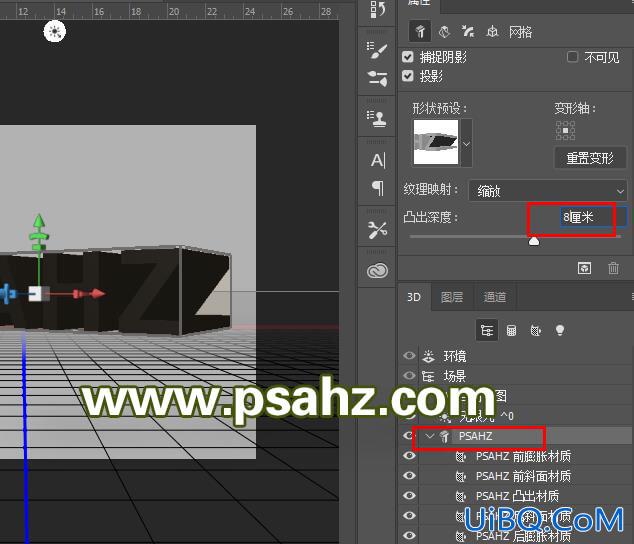Click the 重置变形 button
The height and width of the screenshot is (544, 634).
(590, 158)
